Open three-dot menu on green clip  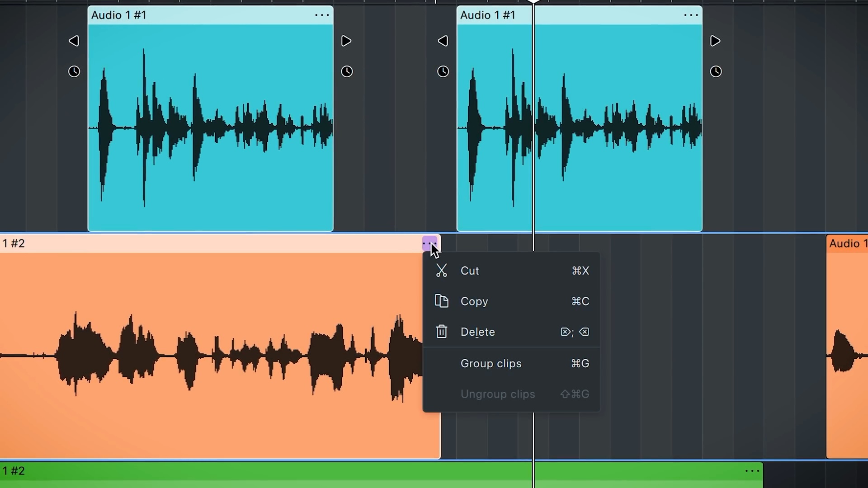click(752, 471)
